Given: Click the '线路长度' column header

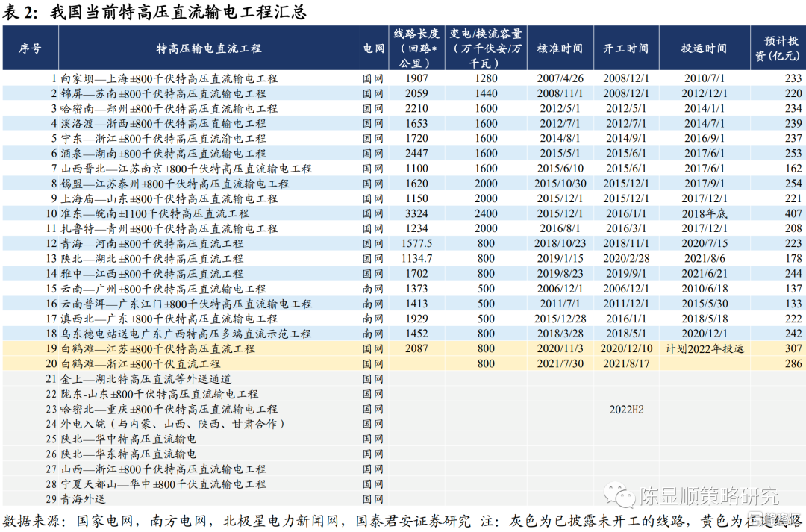Looking at the screenshot, I should (x=416, y=48).
